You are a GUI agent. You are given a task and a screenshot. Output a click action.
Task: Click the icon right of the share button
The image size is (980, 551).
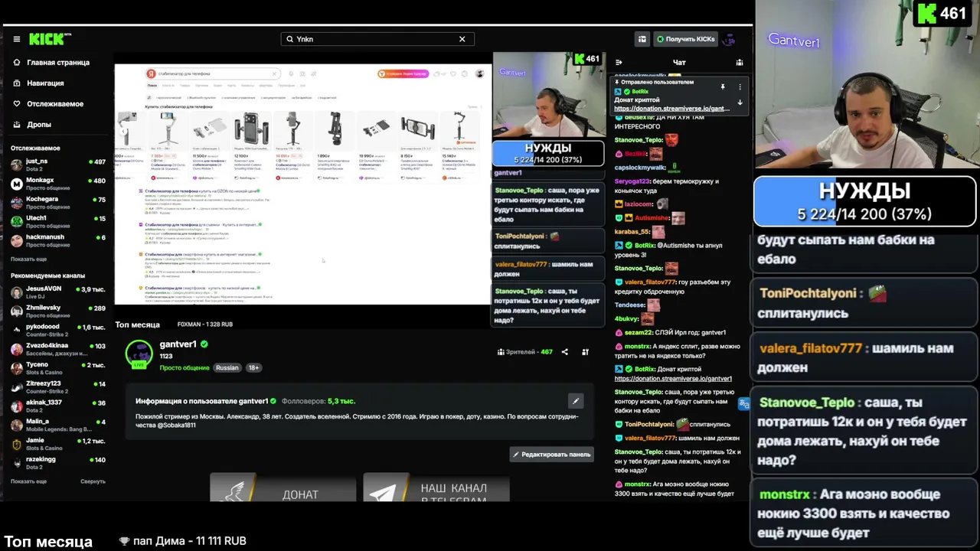(585, 352)
